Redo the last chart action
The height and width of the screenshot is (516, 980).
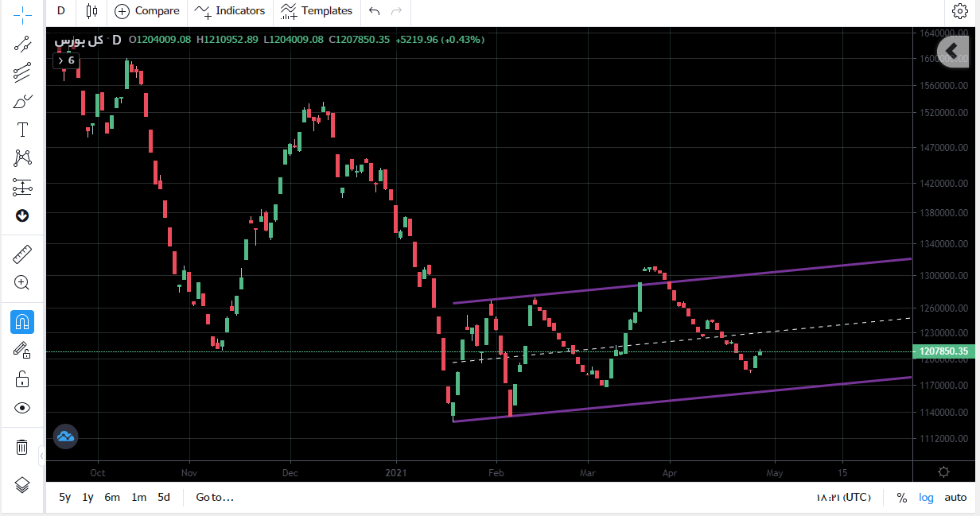point(396,11)
